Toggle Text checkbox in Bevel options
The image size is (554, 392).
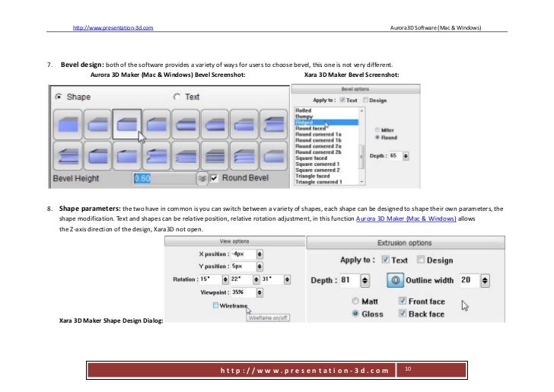pos(342,100)
